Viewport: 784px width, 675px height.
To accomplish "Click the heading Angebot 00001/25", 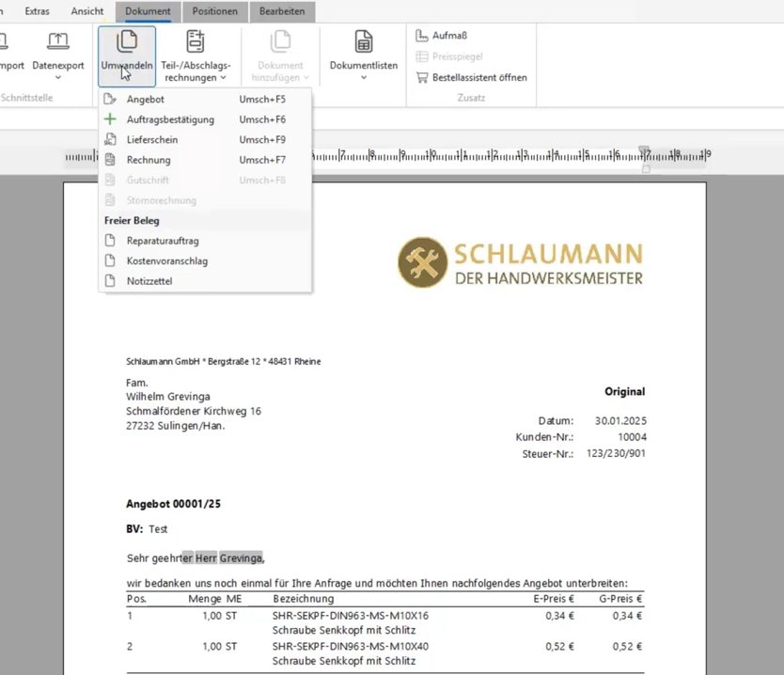I will click(x=173, y=504).
